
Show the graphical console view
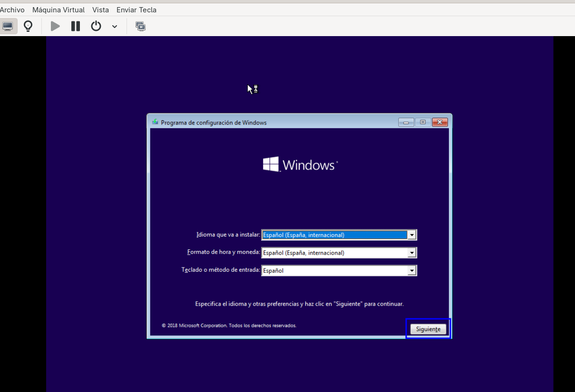(8, 26)
